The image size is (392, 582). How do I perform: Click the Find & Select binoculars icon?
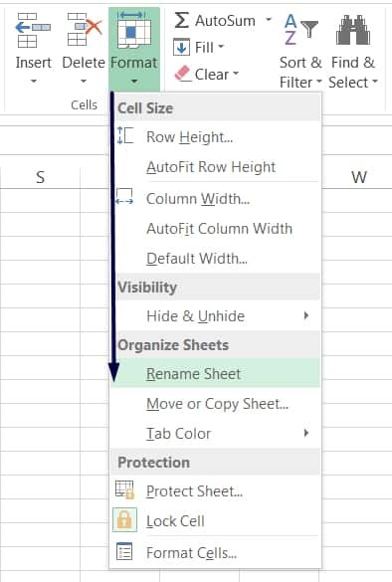pos(353,30)
